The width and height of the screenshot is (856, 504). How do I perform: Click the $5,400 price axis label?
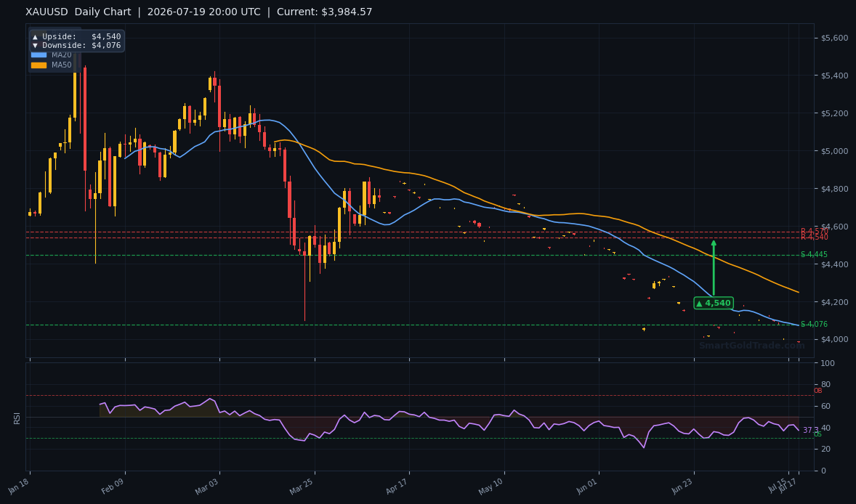tap(835, 76)
